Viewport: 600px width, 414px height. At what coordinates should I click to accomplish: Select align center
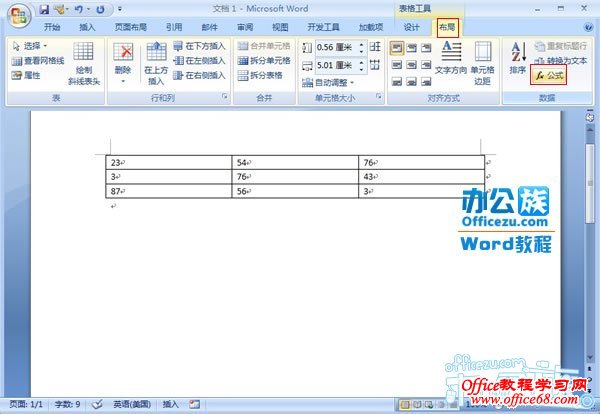(411, 65)
